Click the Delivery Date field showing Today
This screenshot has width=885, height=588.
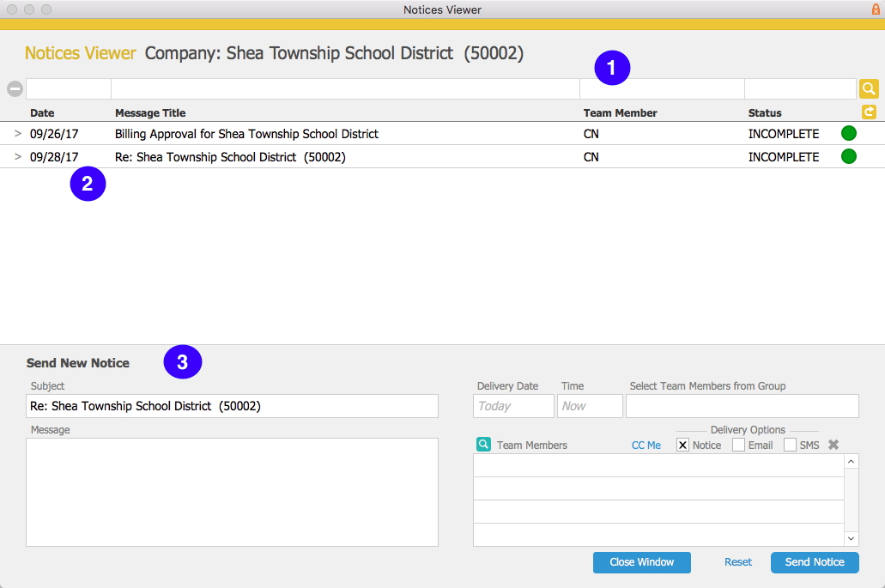point(513,406)
